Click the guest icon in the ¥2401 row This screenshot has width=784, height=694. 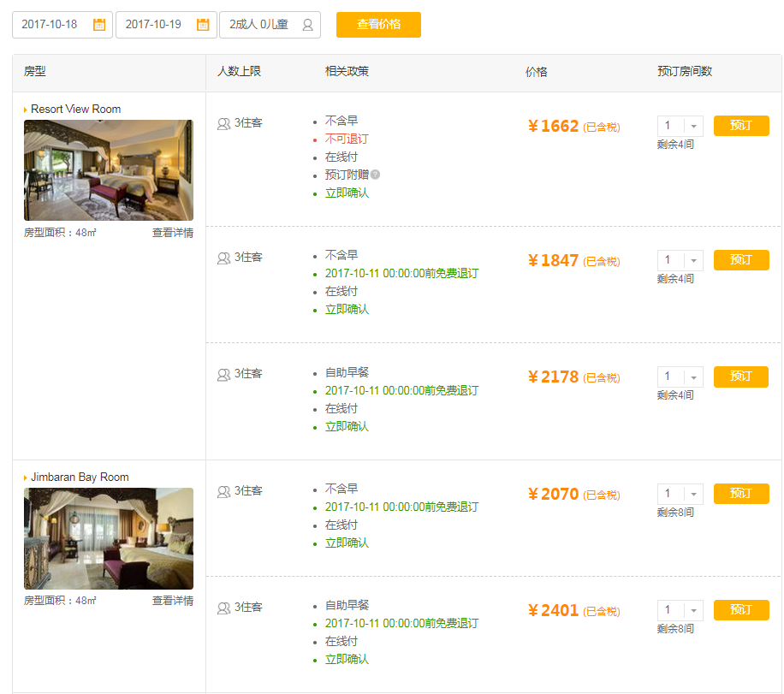(223, 608)
